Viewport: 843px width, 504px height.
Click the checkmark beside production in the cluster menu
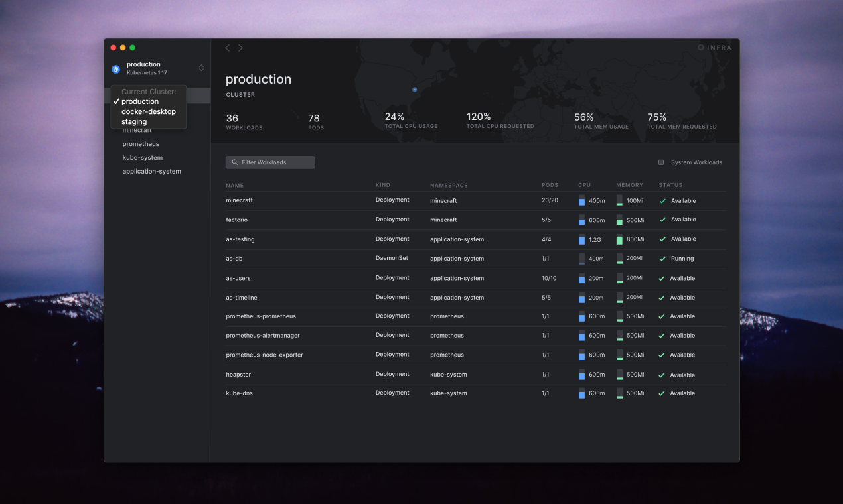click(117, 101)
